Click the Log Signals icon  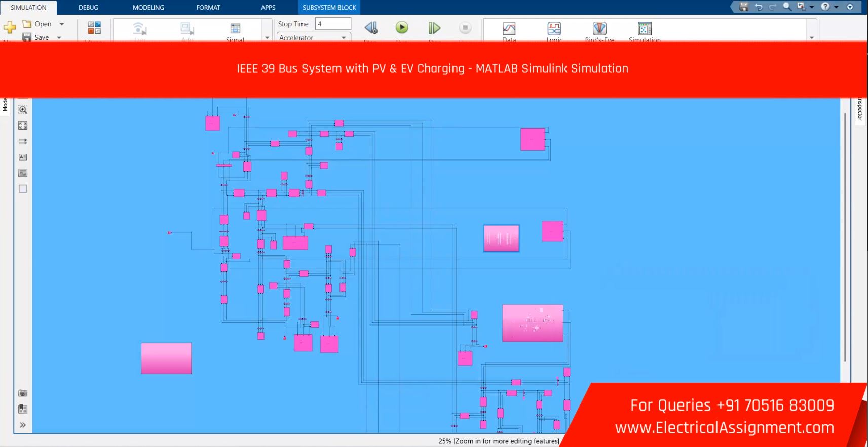pos(139,28)
